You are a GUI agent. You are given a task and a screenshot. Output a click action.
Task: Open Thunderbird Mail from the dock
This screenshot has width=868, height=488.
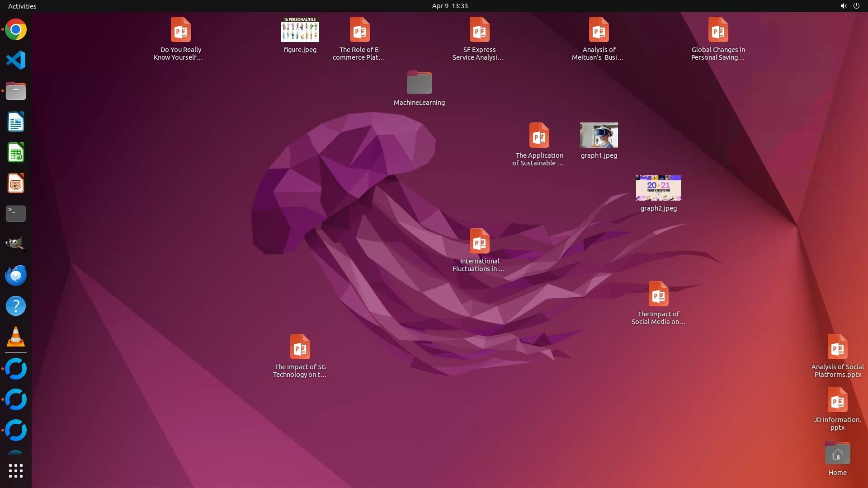pyautogui.click(x=16, y=275)
